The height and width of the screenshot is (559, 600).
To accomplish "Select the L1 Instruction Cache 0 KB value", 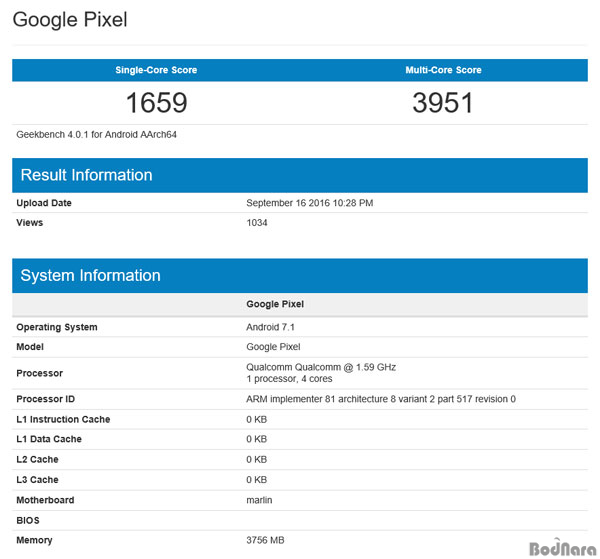I will [x=256, y=419].
